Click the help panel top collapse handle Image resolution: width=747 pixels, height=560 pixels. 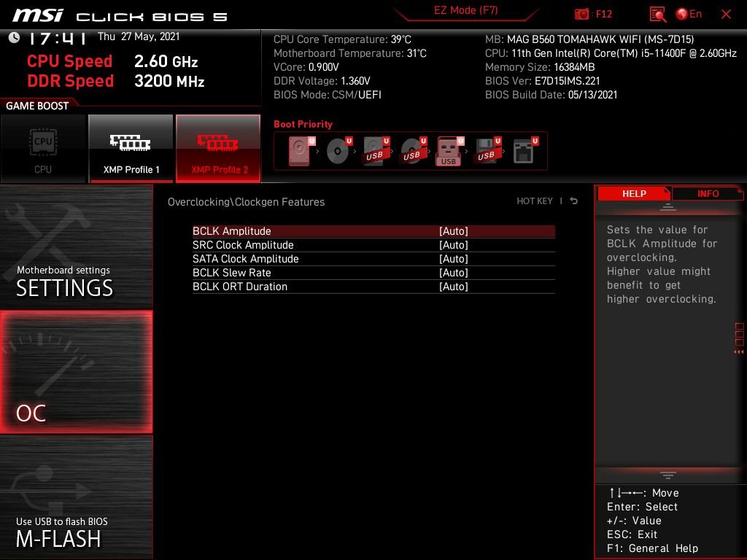668,207
